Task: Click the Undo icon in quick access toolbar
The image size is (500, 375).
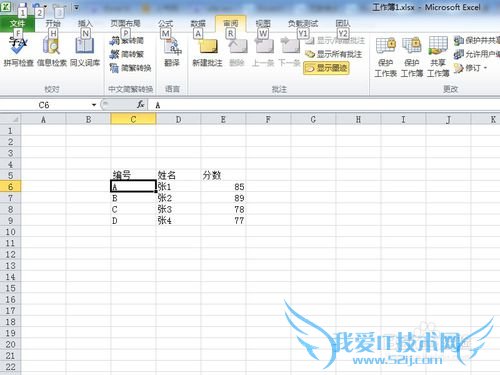Action: [x=37, y=7]
